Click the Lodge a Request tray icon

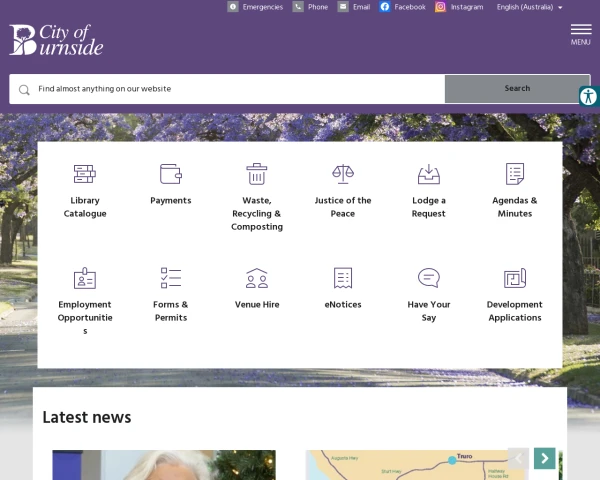429,174
